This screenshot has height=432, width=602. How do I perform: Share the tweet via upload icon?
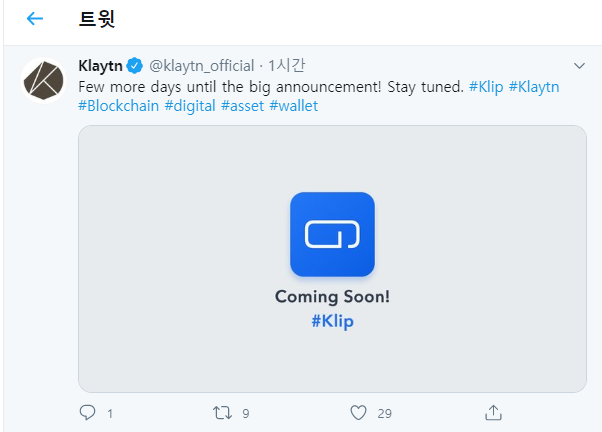pyautogui.click(x=493, y=413)
